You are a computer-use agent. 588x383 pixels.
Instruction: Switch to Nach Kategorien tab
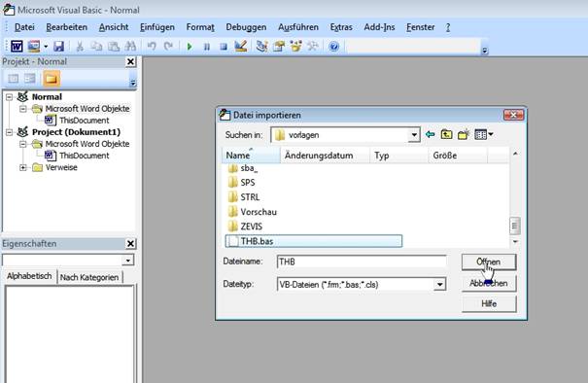89,277
